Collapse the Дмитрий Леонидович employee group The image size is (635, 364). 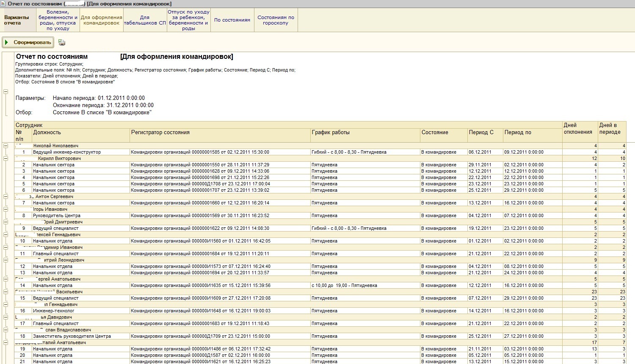point(6,260)
